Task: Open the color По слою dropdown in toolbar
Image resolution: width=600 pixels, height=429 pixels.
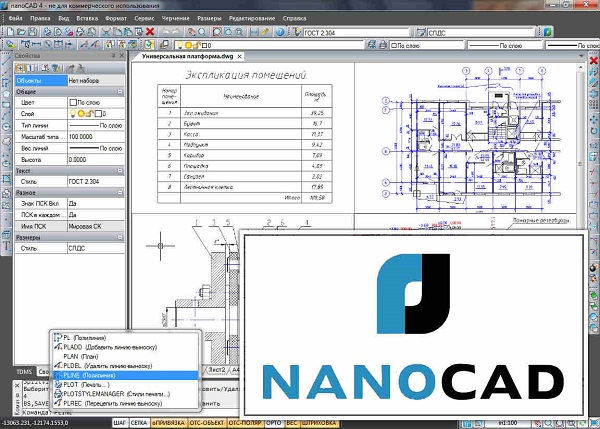Action: click(426, 45)
